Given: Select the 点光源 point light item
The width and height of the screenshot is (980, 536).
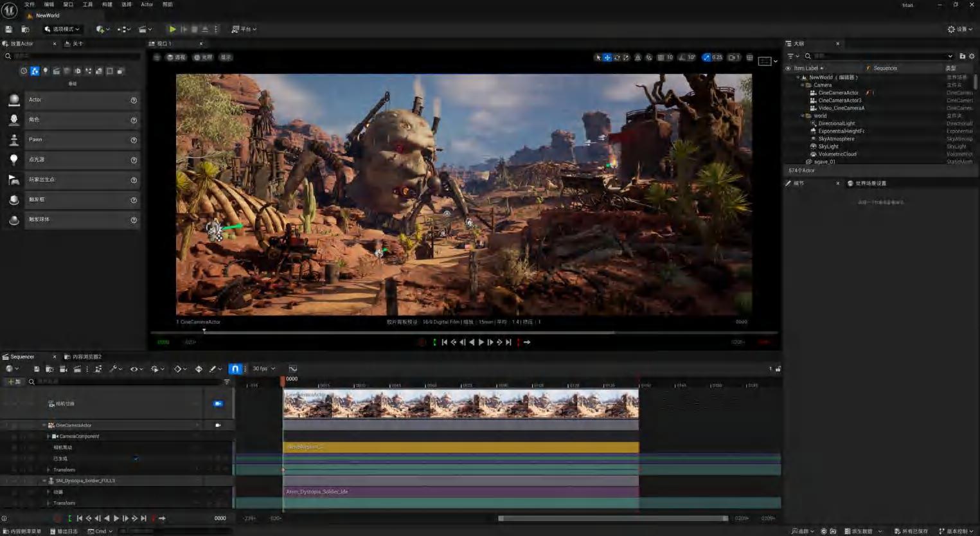Looking at the screenshot, I should tap(71, 159).
